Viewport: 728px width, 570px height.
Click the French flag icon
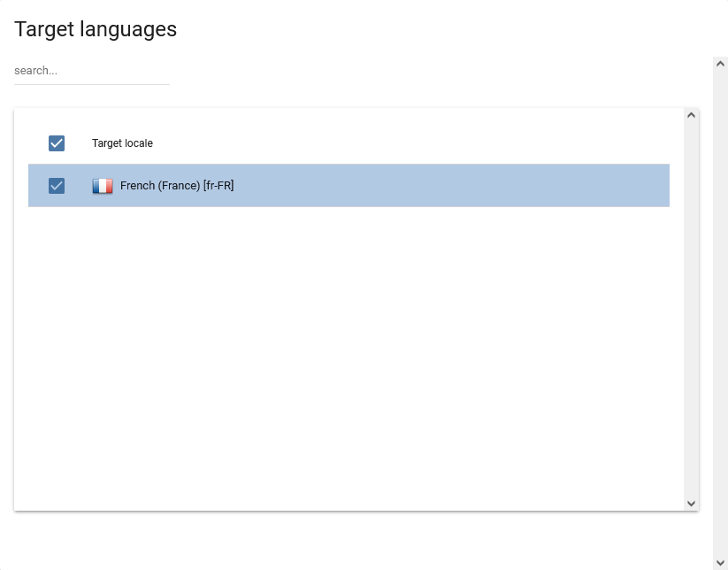click(103, 186)
